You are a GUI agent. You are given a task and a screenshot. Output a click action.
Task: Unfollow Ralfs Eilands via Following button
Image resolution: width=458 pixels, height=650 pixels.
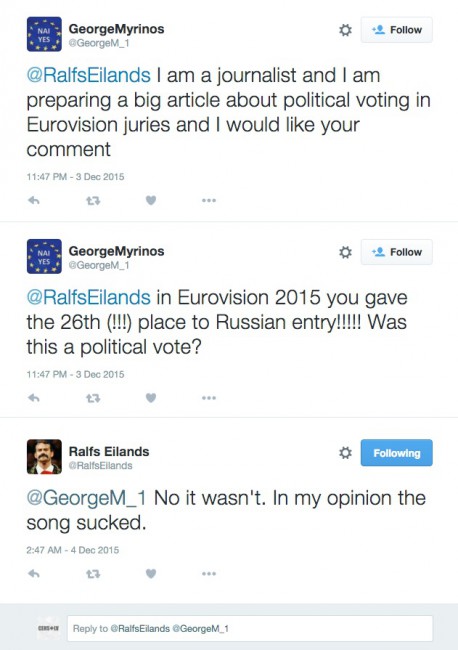pyautogui.click(x=396, y=453)
